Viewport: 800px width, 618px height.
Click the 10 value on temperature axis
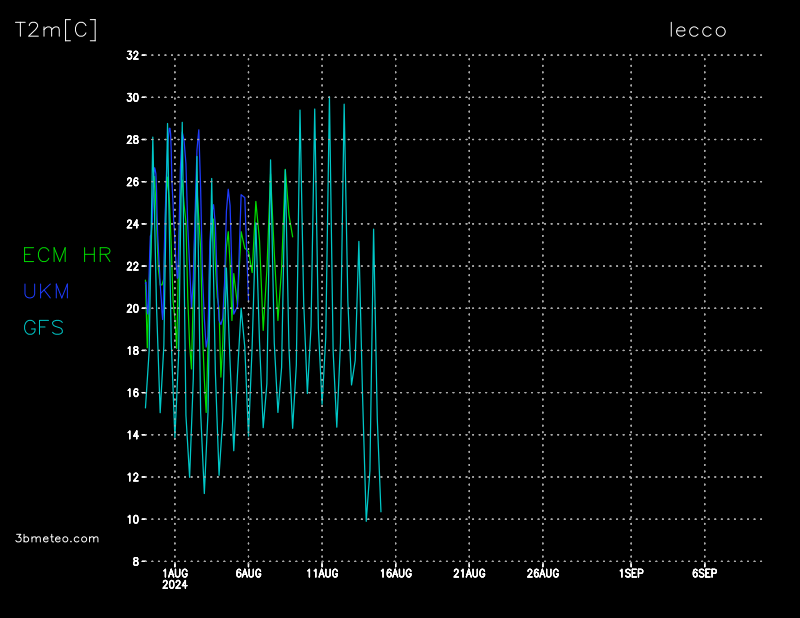[x=132, y=519]
